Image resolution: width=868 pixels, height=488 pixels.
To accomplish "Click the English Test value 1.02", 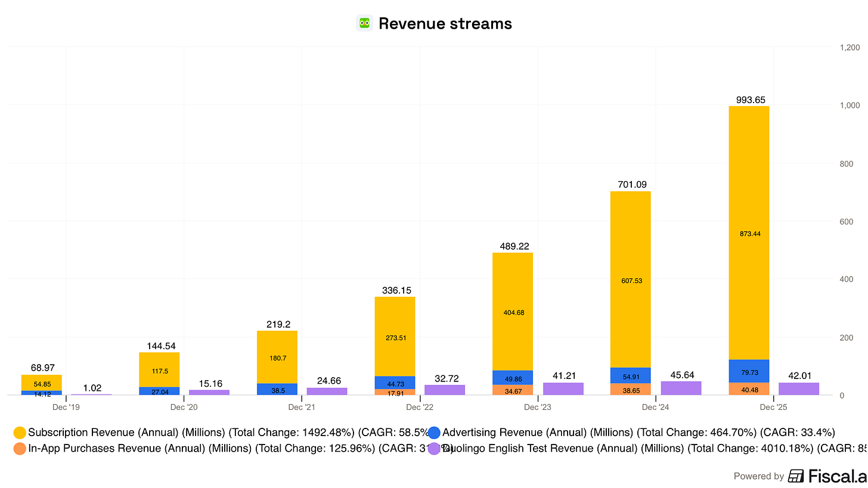I will click(x=92, y=387).
